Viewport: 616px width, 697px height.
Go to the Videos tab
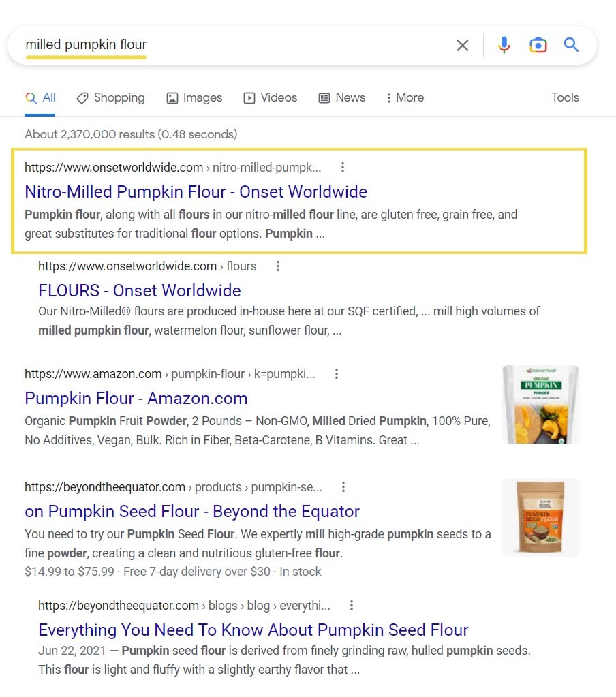point(271,97)
